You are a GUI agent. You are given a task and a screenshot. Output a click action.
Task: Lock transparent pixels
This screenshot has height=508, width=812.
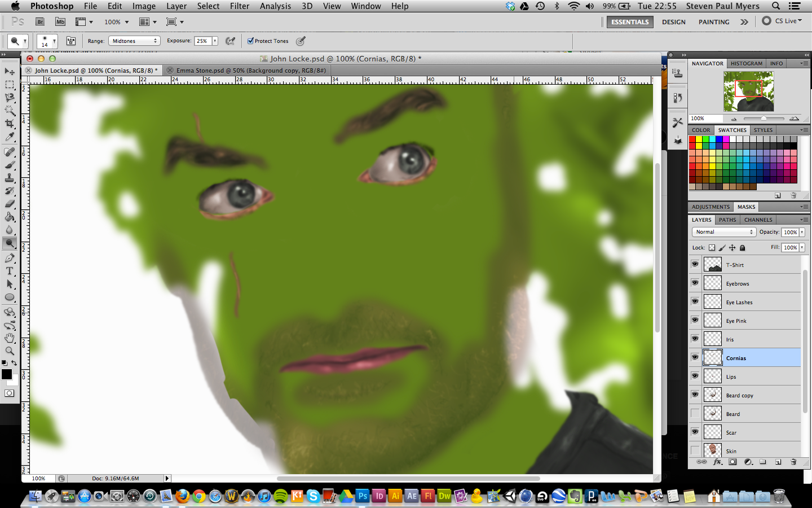[712, 248]
